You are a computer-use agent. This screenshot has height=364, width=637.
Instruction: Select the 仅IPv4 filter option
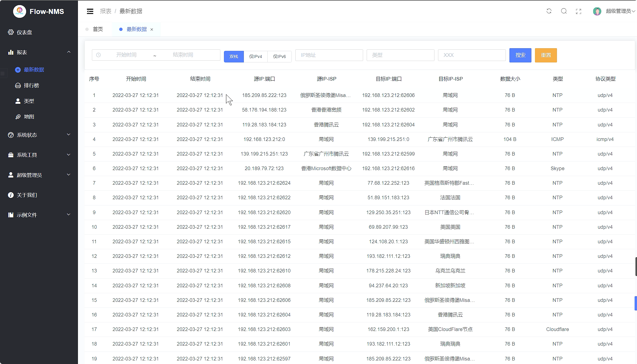[255, 57]
